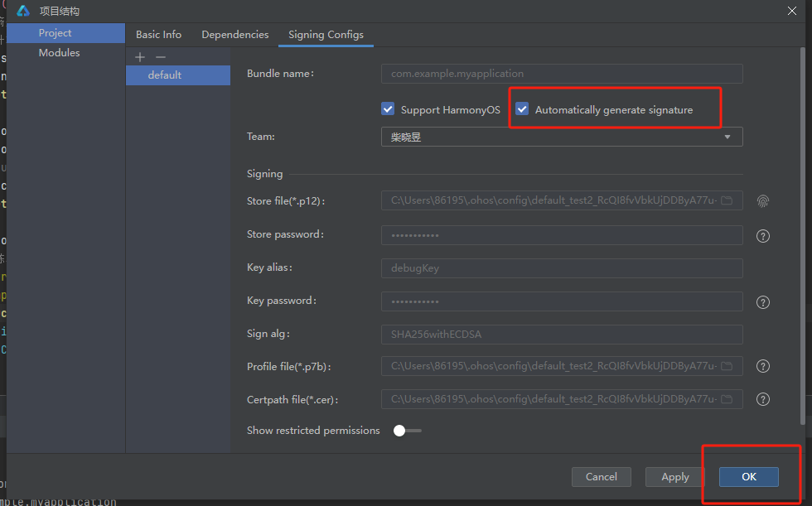The height and width of the screenshot is (506, 812).
Task: Click the Bundle name input field
Action: (562, 74)
